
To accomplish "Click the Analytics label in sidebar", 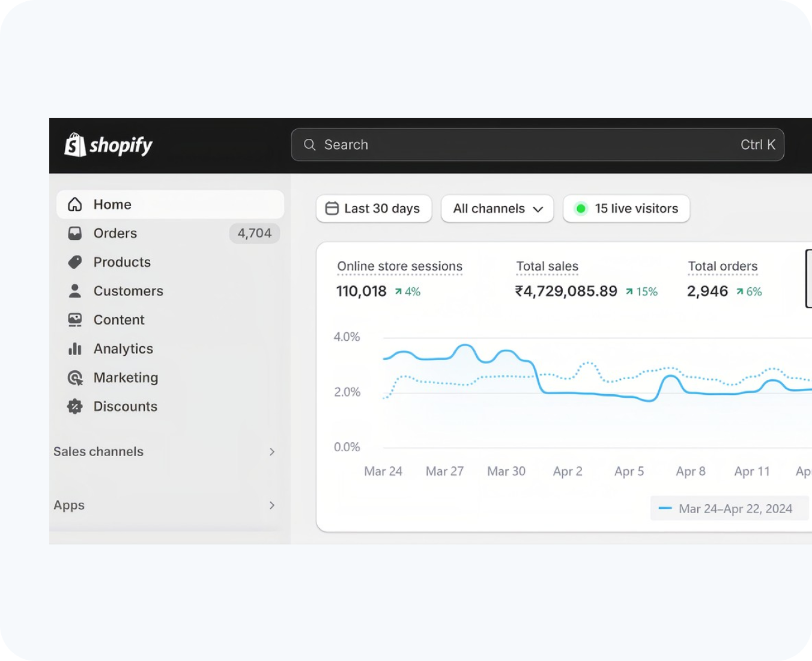I will (123, 349).
